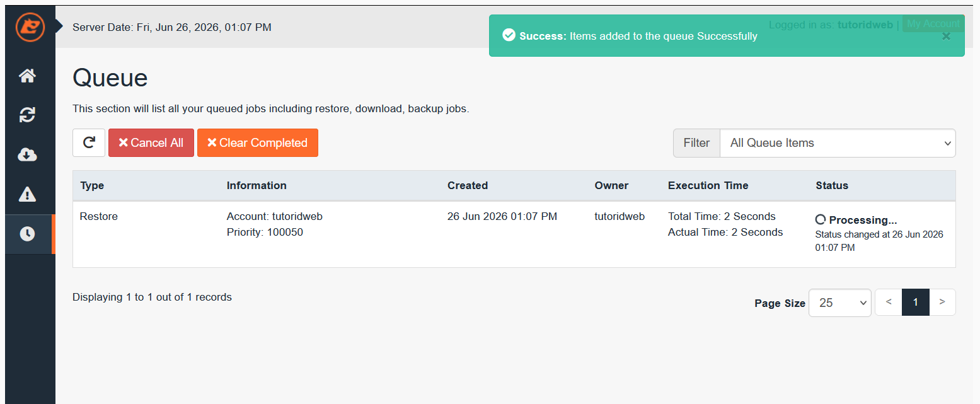Click the Processing... status text

coord(863,220)
